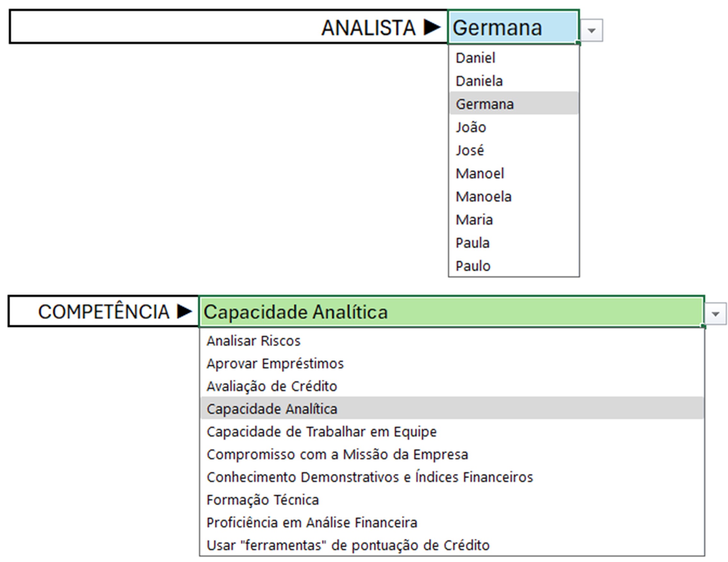728x562 pixels.
Task: Pick Proficiência em Análise Financeira
Action: coord(312,522)
